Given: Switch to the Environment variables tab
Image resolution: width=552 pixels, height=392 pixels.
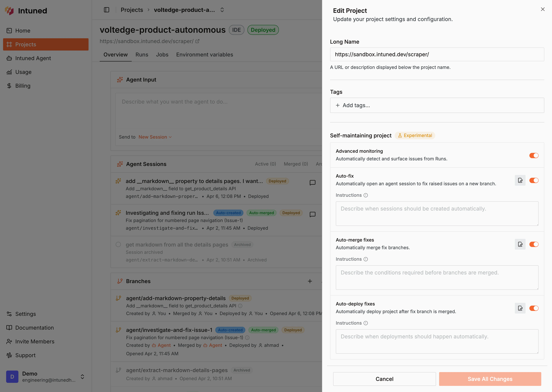Looking at the screenshot, I should point(205,55).
